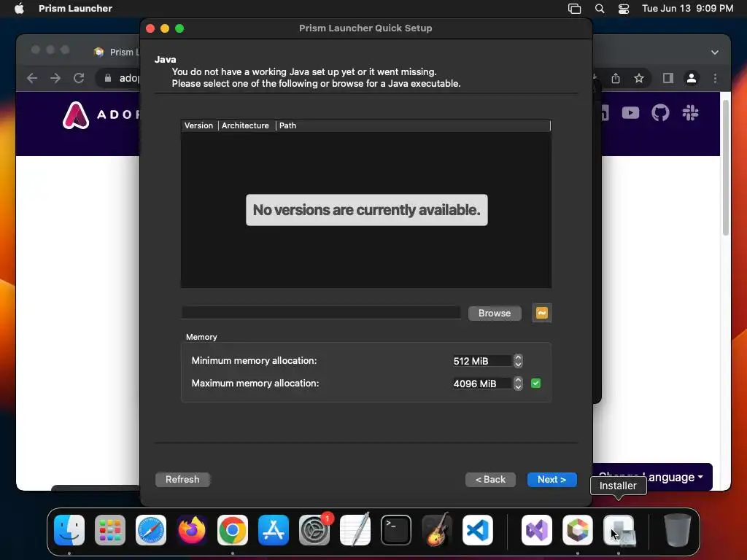
Task: Click the Chrome page's vertical scrollbar
Action: pos(726,168)
